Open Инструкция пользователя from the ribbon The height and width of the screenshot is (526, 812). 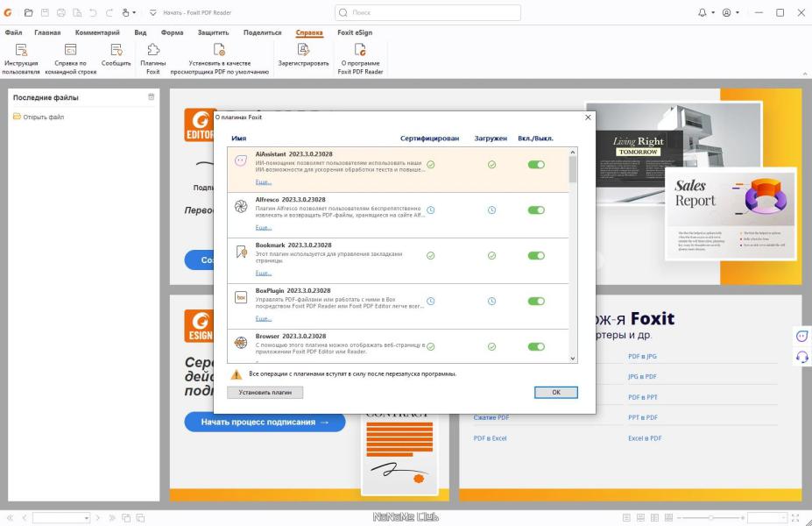click(21, 59)
